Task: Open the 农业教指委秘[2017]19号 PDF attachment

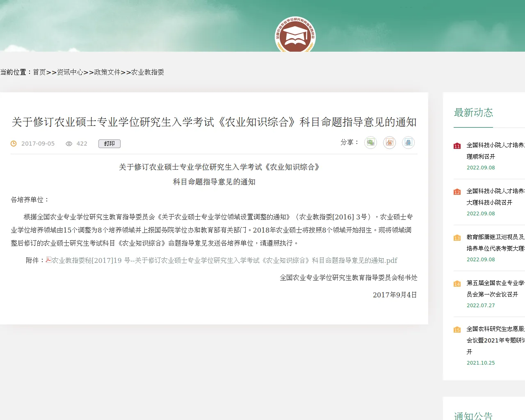Action: tap(224, 260)
